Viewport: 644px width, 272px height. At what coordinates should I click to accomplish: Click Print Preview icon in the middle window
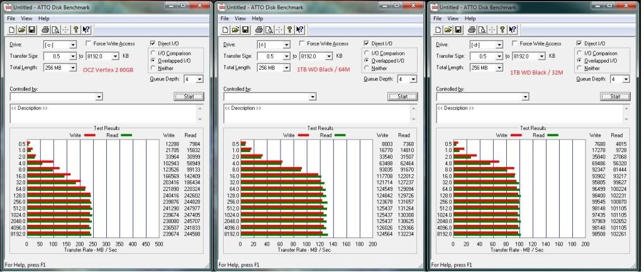click(268, 30)
